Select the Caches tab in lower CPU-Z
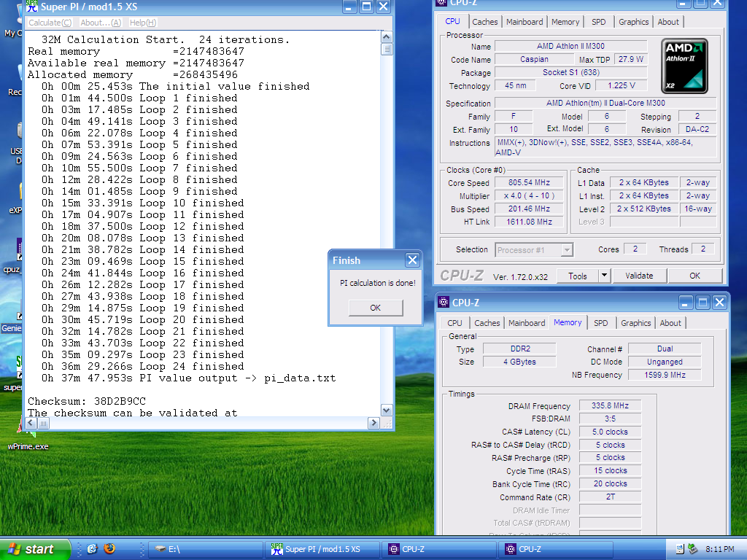 pos(487,323)
